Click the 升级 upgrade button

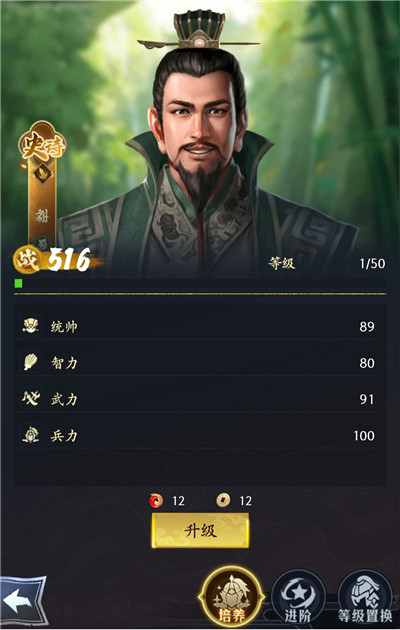pyautogui.click(x=200, y=531)
